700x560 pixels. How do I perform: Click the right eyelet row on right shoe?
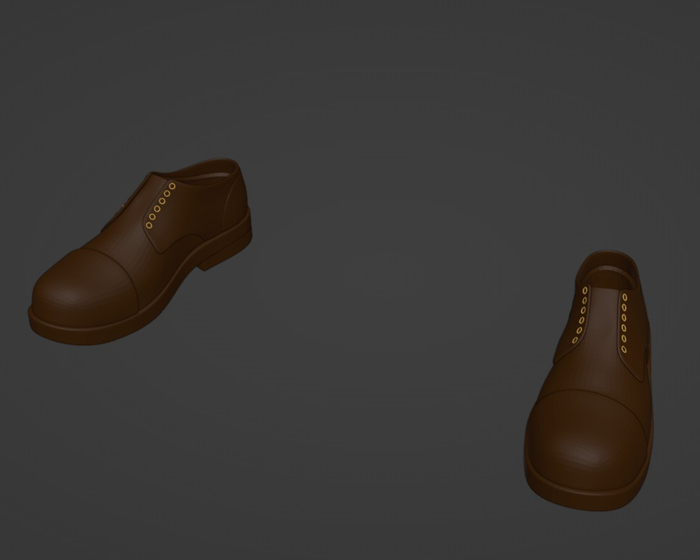[x=624, y=322]
